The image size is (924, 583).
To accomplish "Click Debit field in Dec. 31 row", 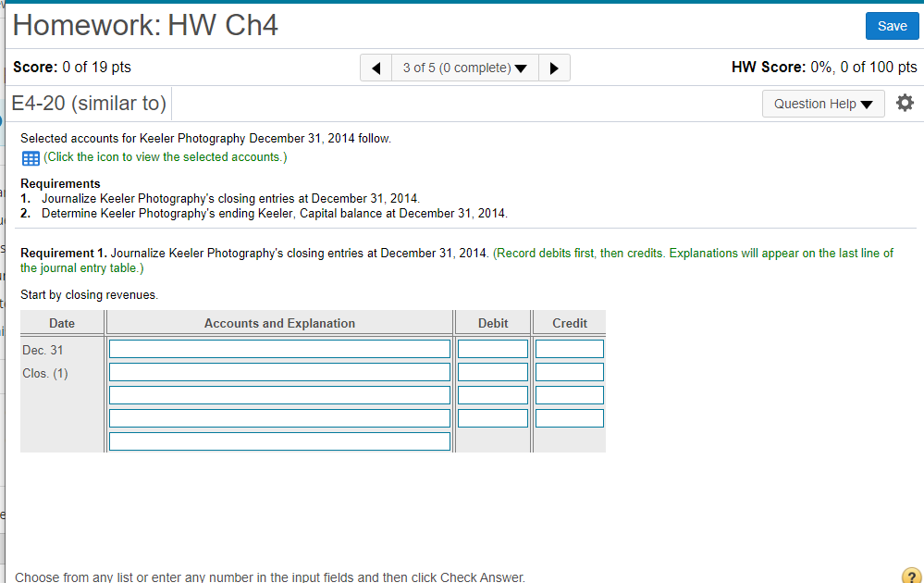I will (493, 349).
